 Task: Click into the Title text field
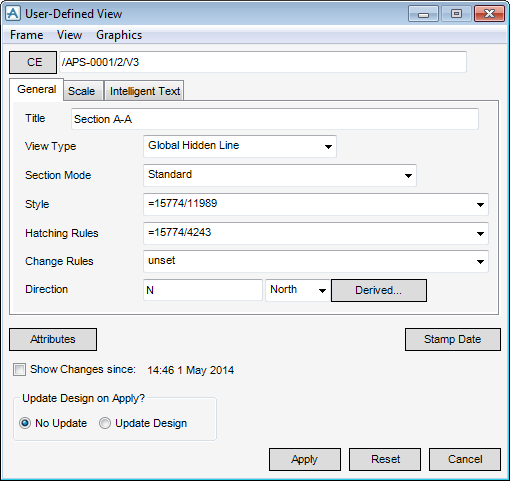tap(275, 119)
